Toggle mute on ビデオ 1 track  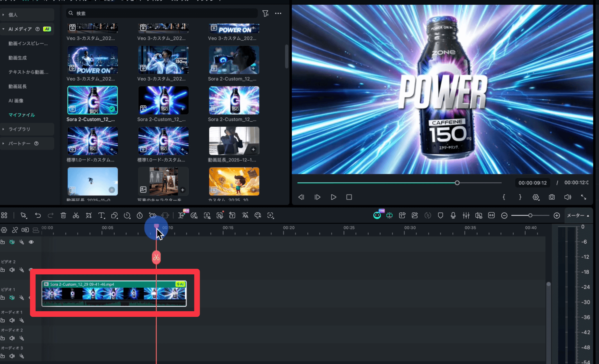[12, 297]
